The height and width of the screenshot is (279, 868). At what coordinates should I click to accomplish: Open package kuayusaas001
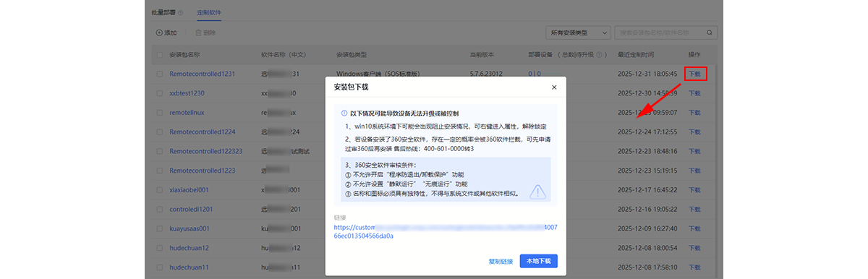click(190, 228)
